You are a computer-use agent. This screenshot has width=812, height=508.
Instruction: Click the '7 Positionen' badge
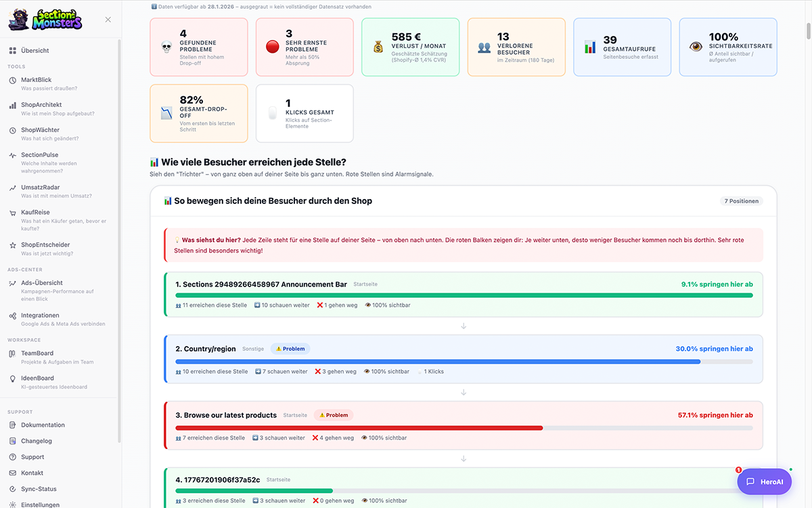tap(742, 201)
